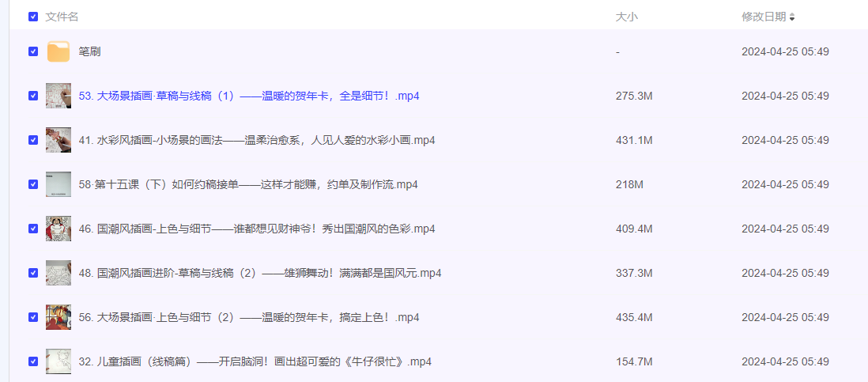Click thumbnail of video 32 儿童插画
Image resolution: width=868 pixels, height=382 pixels.
pos(58,361)
